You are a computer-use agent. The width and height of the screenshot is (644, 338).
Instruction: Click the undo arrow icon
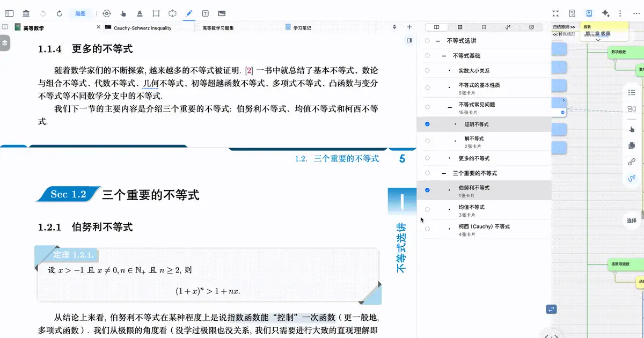click(x=43, y=13)
